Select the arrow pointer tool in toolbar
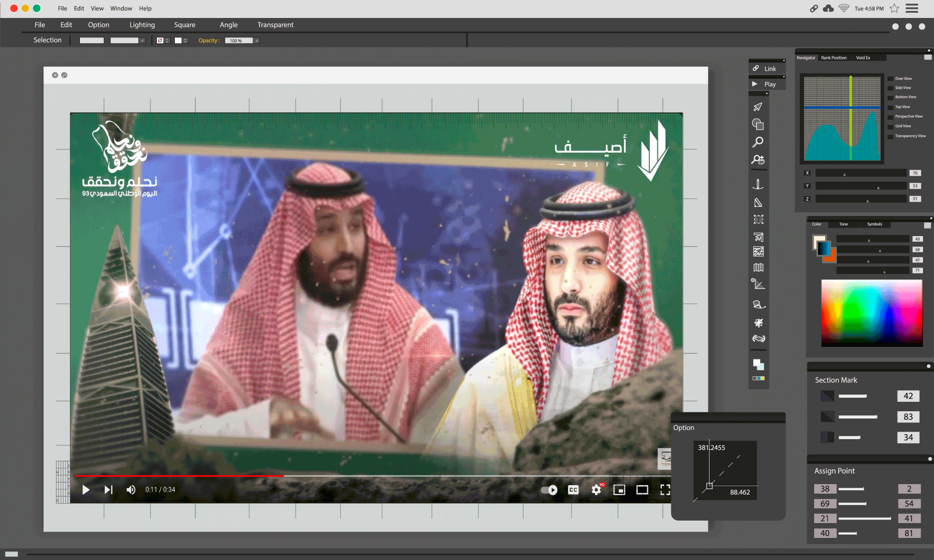The width and height of the screenshot is (934, 560). coord(758,107)
